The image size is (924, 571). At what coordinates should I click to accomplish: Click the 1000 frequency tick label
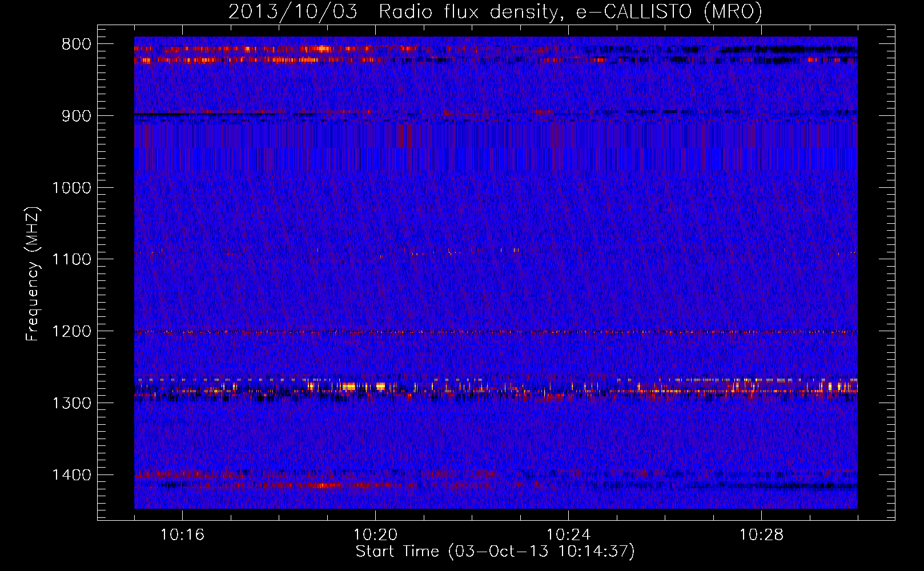[x=71, y=188]
